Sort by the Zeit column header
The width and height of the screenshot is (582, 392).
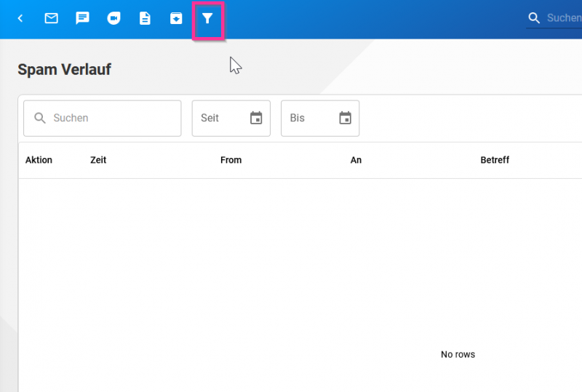tap(98, 160)
